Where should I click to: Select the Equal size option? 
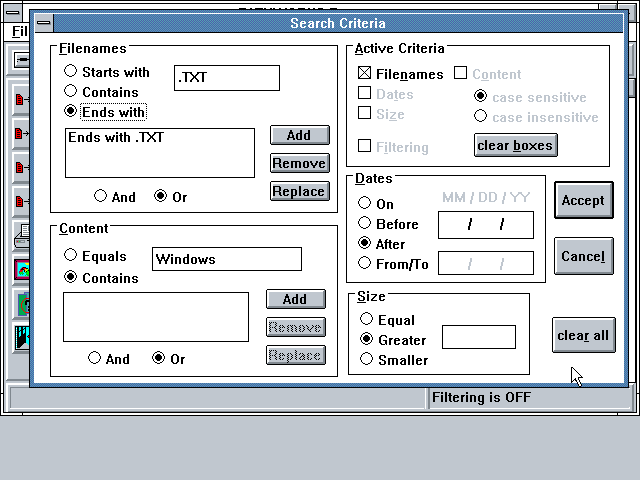coord(387,320)
